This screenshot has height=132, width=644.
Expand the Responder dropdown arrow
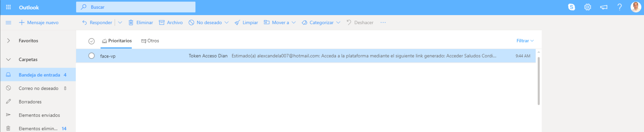120,23
